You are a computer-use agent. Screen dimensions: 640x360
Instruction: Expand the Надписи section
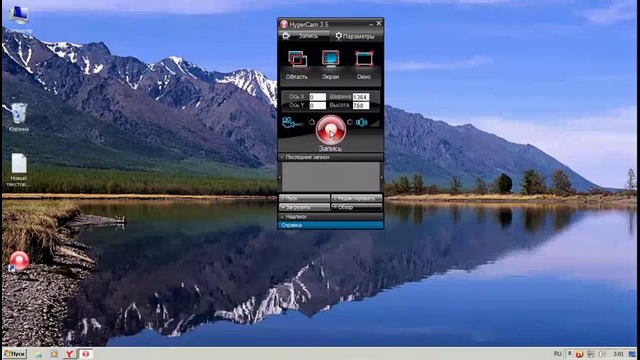pos(330,217)
